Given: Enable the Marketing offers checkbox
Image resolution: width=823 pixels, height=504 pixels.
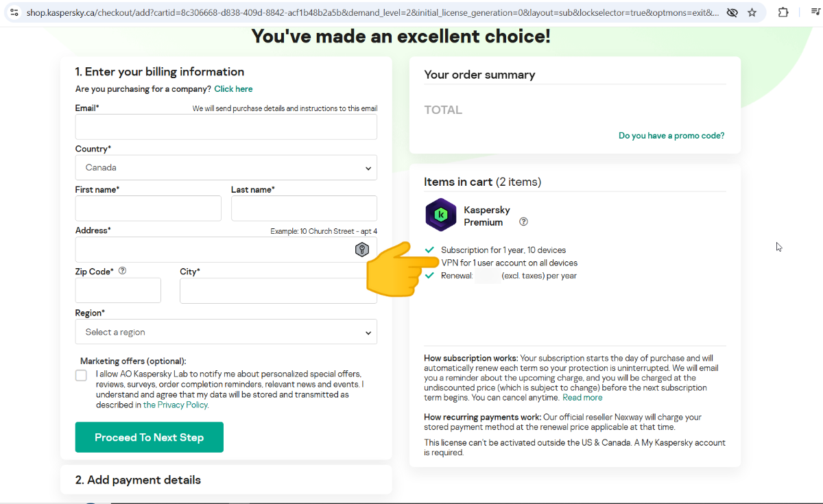Looking at the screenshot, I should tap(82, 375).
